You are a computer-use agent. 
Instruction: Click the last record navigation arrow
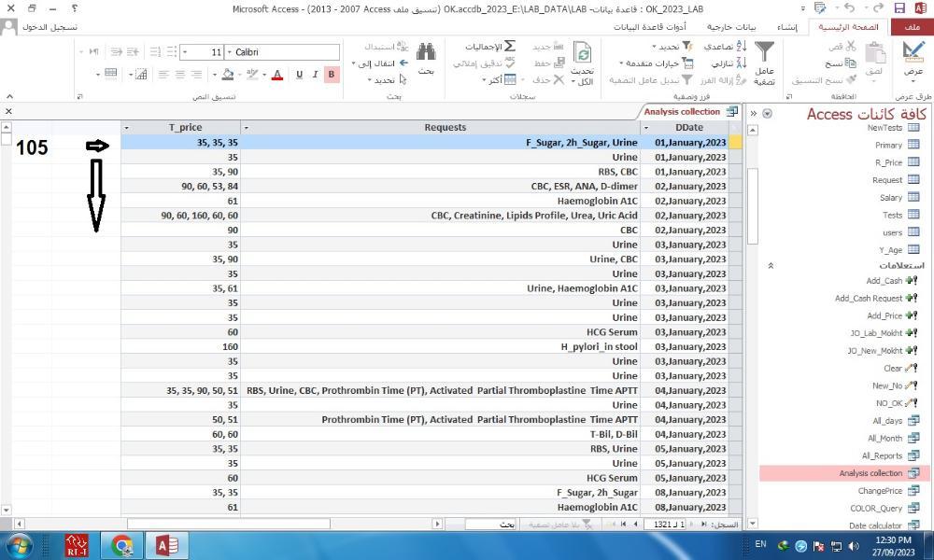(x=623, y=525)
